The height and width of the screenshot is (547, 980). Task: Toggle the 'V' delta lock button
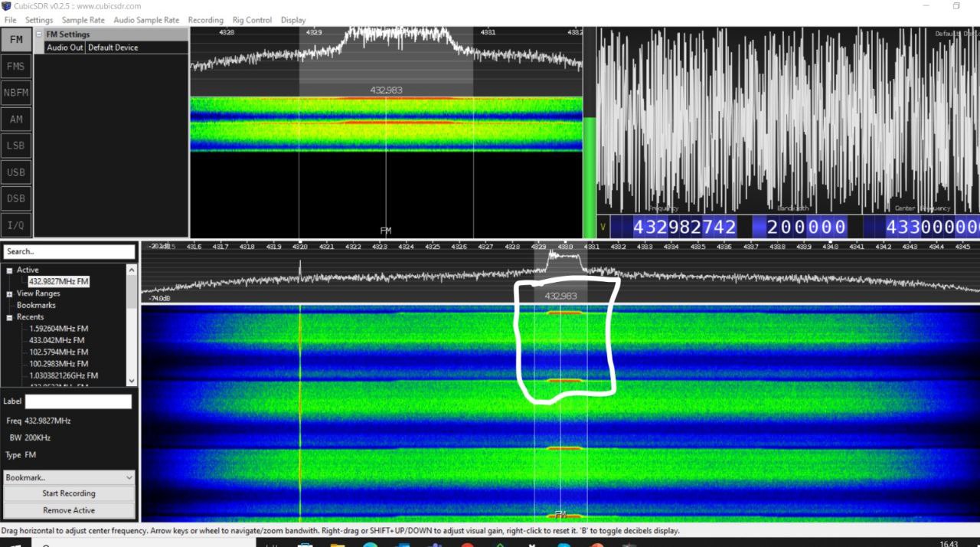click(x=602, y=228)
